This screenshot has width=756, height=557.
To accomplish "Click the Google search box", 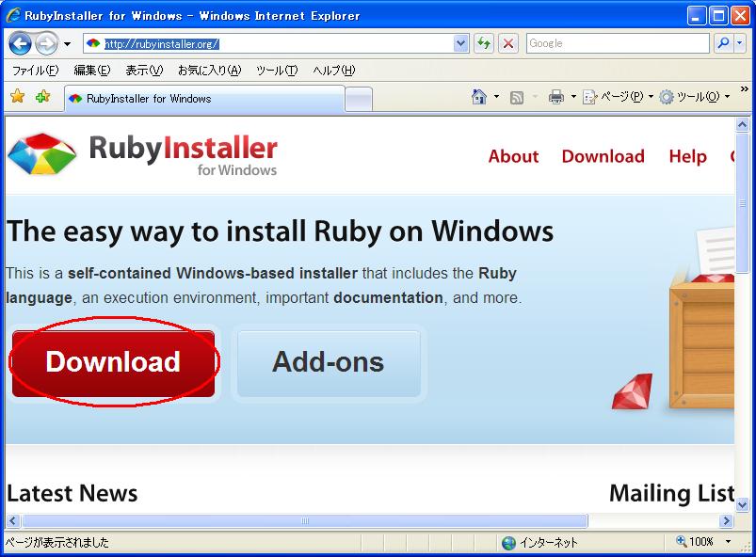I will click(618, 43).
